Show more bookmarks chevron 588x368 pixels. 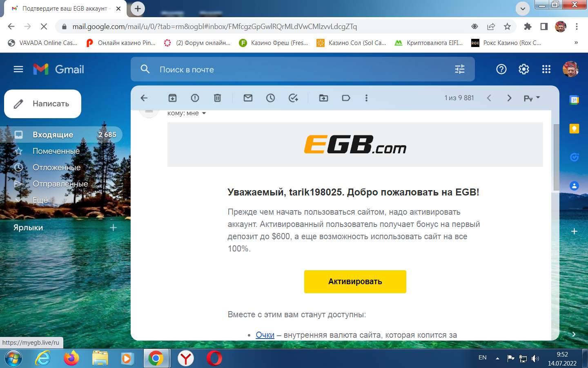tap(576, 43)
